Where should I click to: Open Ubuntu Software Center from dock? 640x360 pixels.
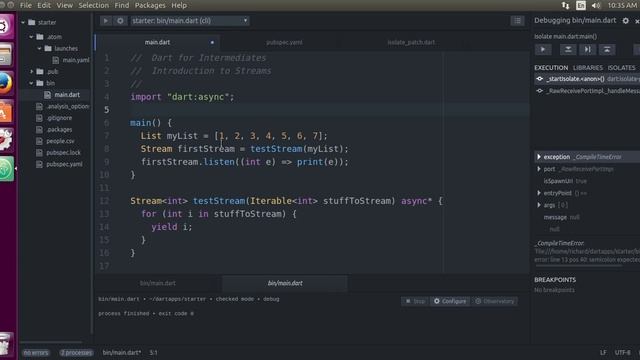6,111
